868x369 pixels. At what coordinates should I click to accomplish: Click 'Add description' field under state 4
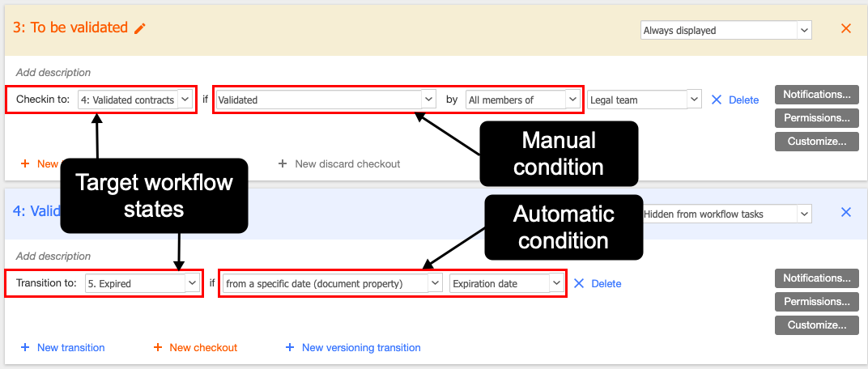pos(53,257)
